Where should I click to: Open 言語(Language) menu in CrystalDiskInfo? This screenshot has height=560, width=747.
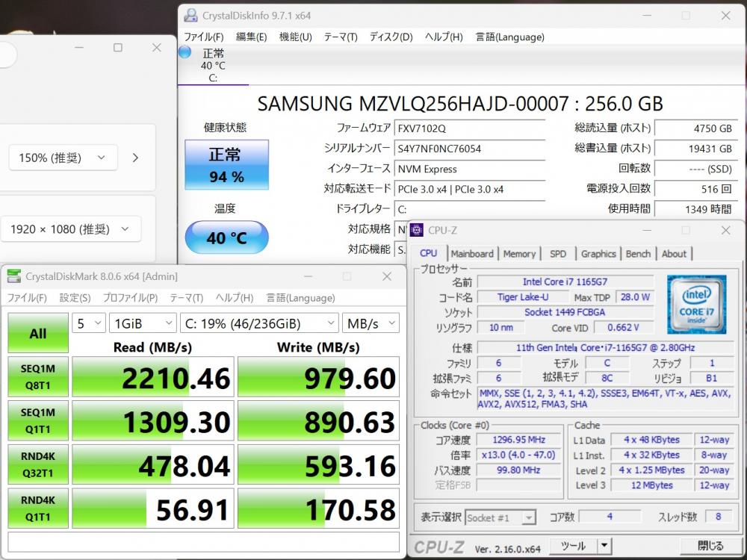click(x=509, y=37)
